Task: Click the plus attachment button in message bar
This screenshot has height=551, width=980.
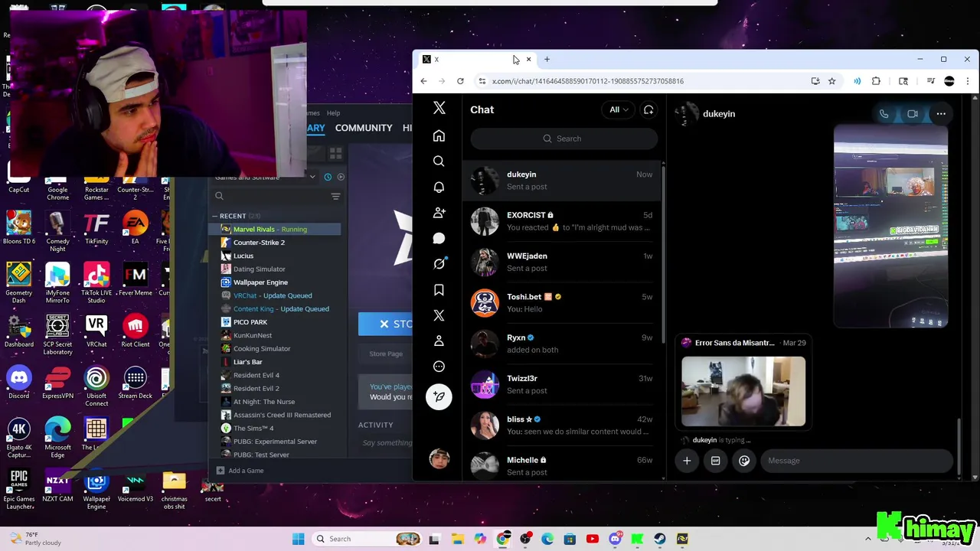Action: [x=687, y=461]
